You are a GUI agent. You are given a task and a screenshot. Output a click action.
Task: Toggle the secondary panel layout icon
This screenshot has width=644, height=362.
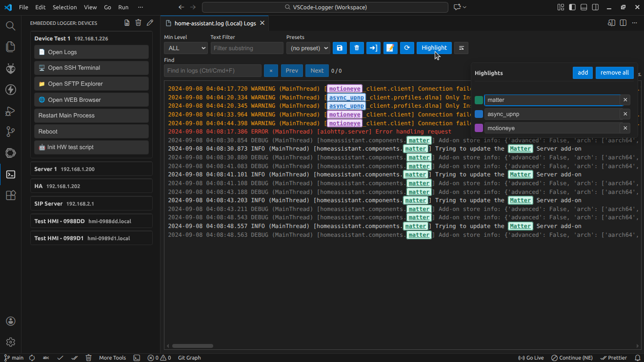point(595,7)
